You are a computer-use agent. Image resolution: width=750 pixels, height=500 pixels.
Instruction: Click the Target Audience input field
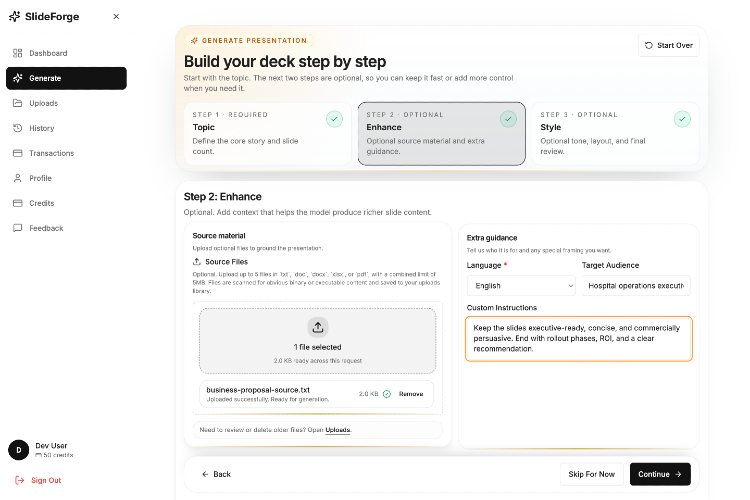636,286
